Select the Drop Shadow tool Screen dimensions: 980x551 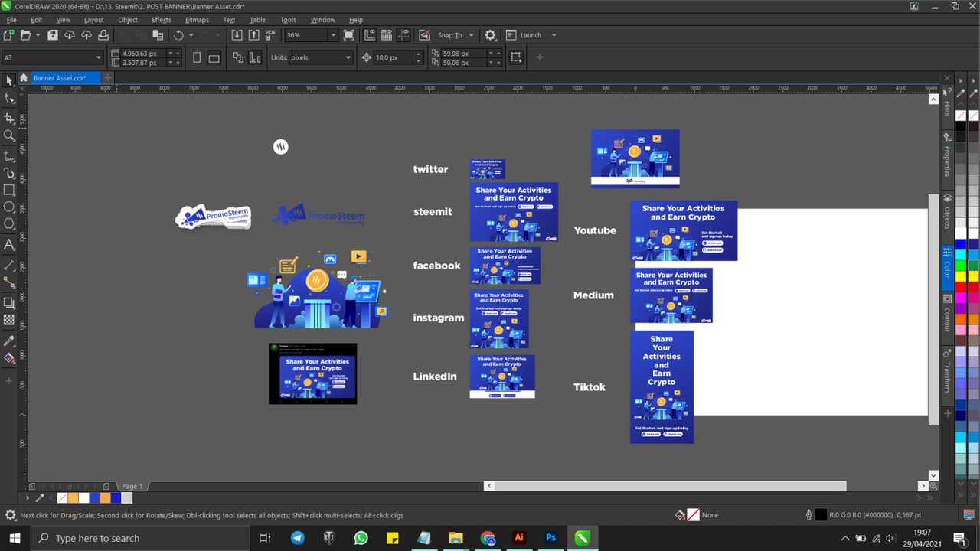(9, 303)
